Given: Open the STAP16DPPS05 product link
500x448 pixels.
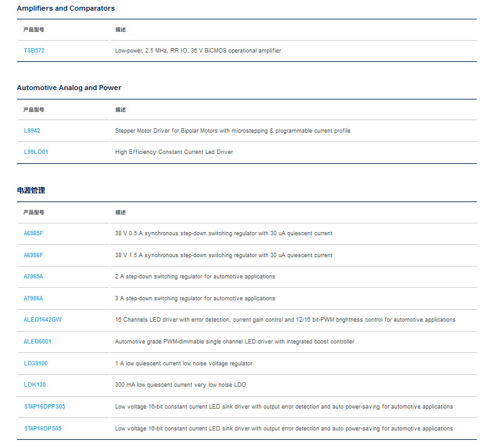Looking at the screenshot, I should (x=44, y=407).
